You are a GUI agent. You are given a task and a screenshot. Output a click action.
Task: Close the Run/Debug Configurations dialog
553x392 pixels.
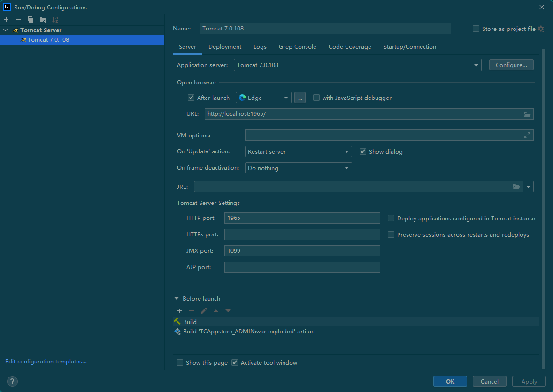[542, 7]
